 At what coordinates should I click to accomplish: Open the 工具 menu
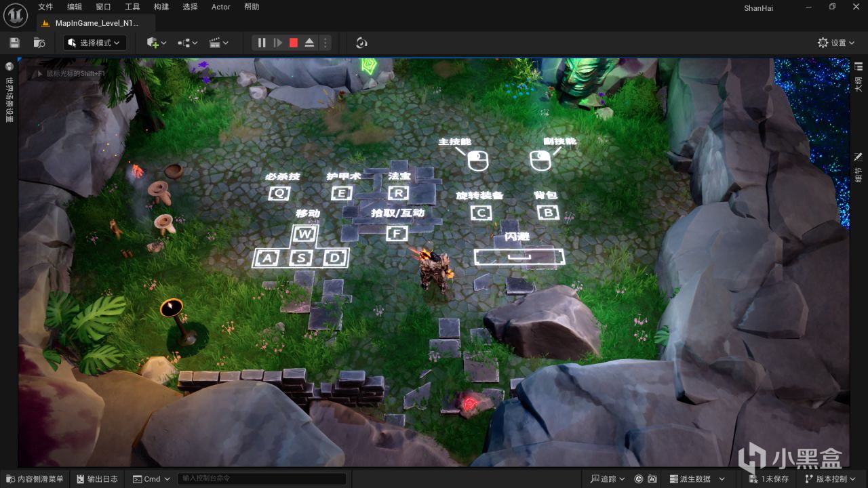(132, 7)
